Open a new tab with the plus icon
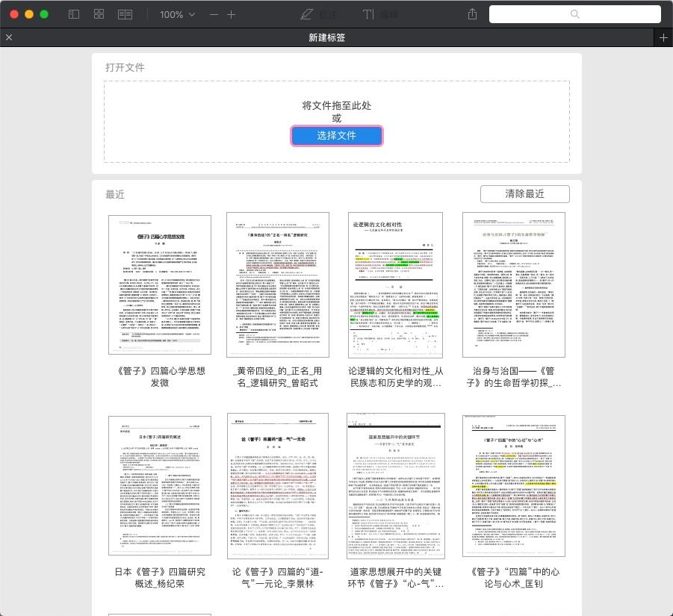The height and width of the screenshot is (616, 673). (663, 37)
